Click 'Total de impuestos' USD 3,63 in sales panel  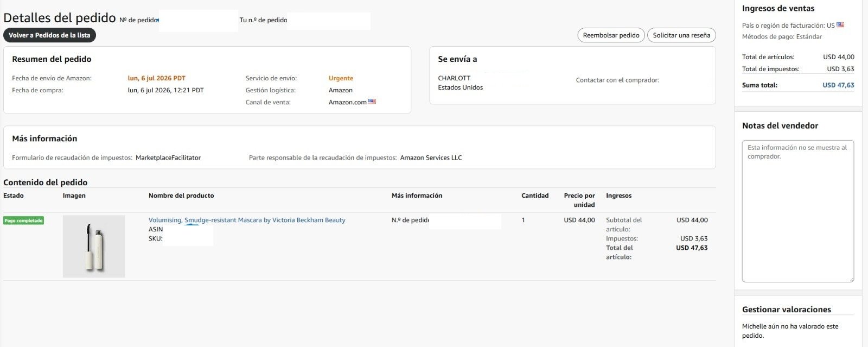pyautogui.click(x=840, y=69)
